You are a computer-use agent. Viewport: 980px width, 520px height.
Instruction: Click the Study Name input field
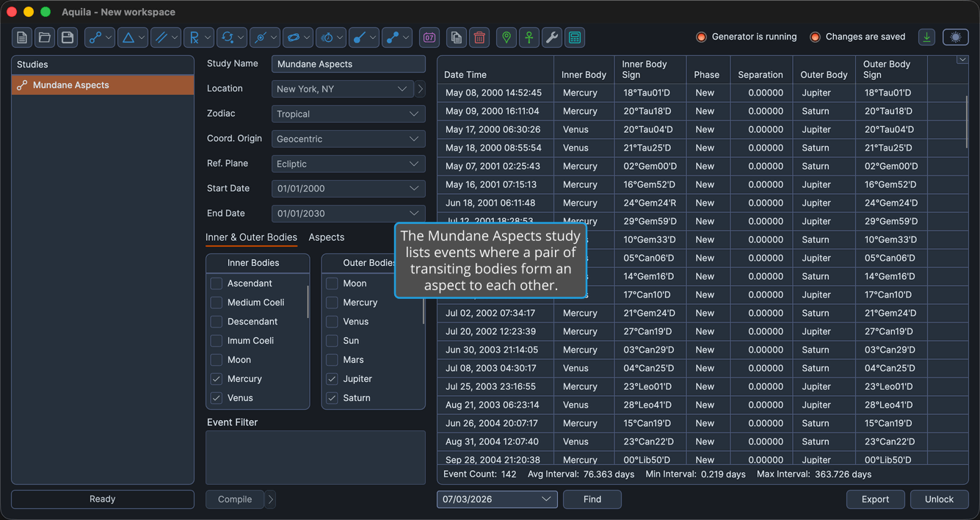click(x=349, y=64)
